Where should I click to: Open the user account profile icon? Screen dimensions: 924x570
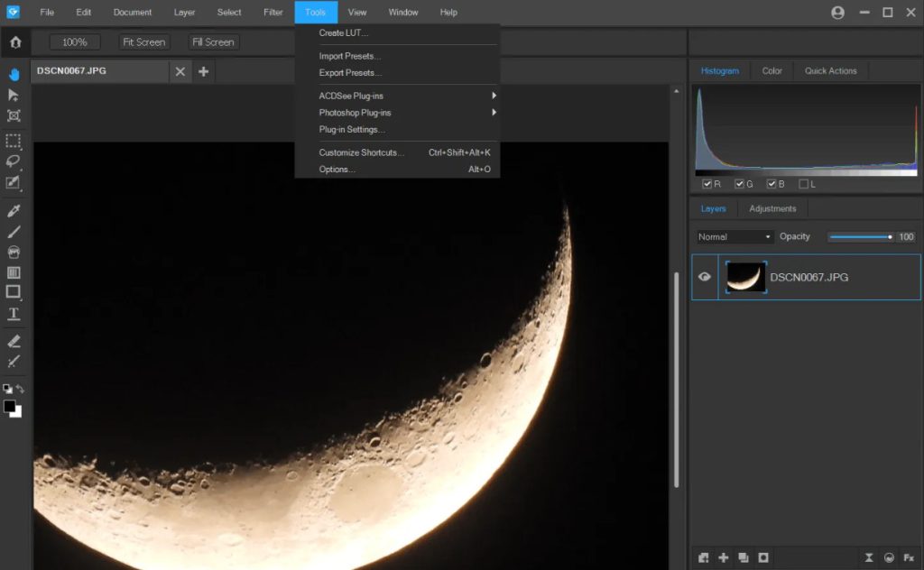tap(837, 13)
